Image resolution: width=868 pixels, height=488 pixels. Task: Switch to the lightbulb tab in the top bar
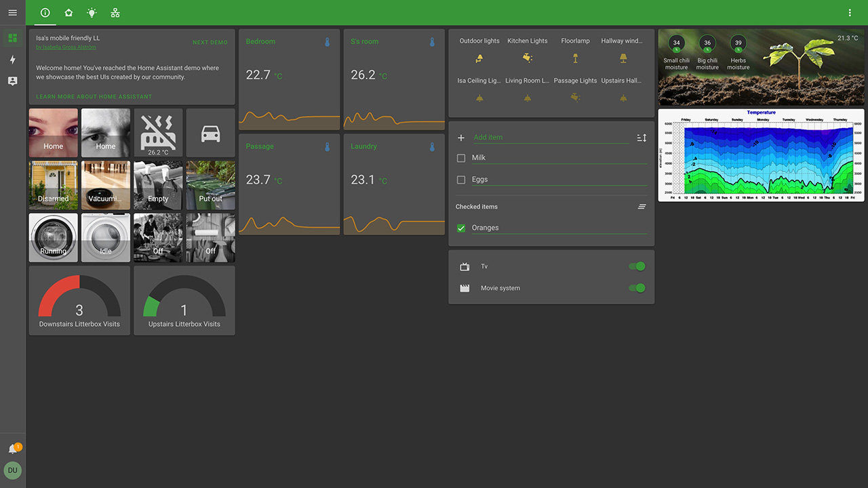(x=92, y=12)
